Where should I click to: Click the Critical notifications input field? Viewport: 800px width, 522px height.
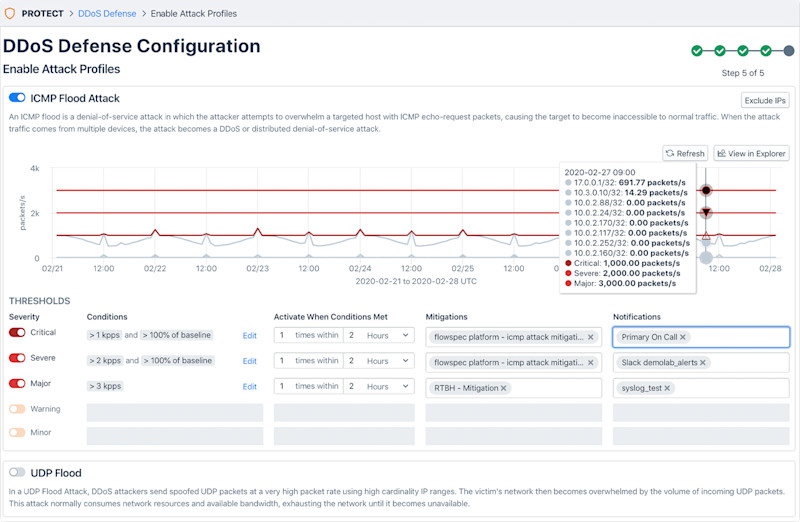pos(701,337)
